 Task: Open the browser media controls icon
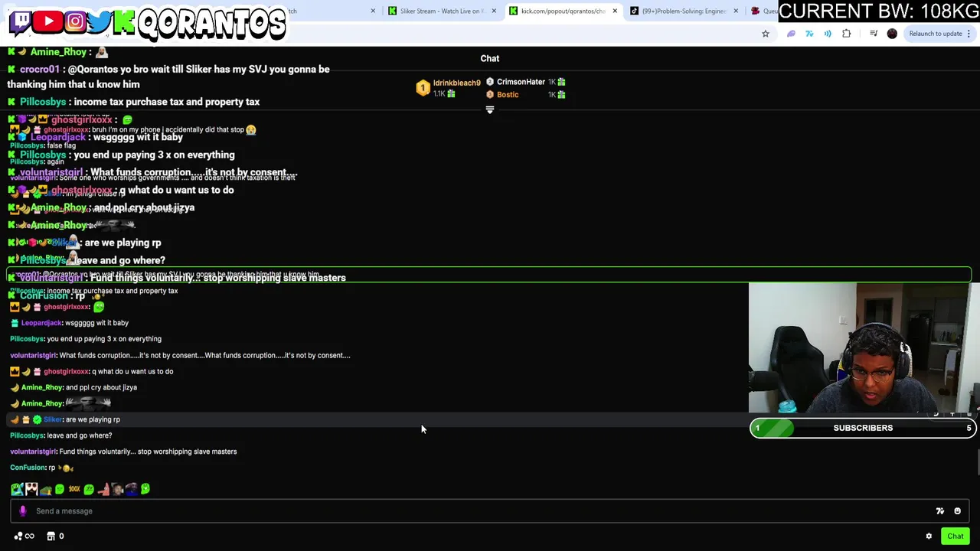pos(874,34)
